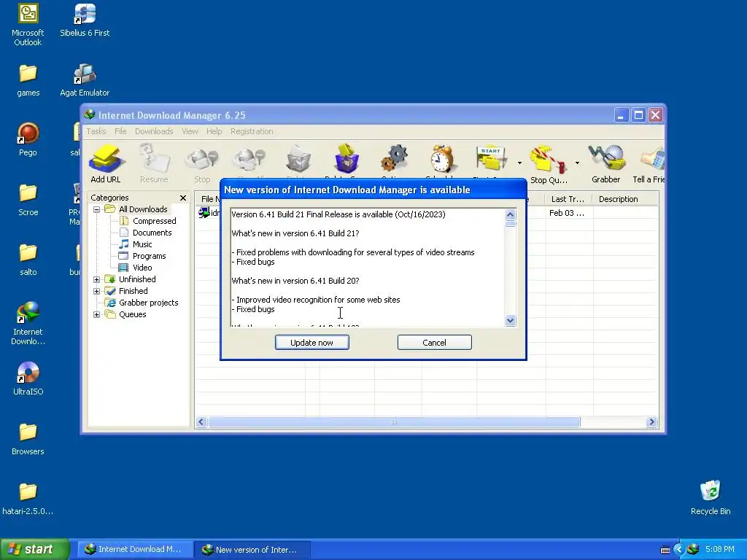
Task: Collapse the All Downloads tree node
Action: click(x=97, y=209)
